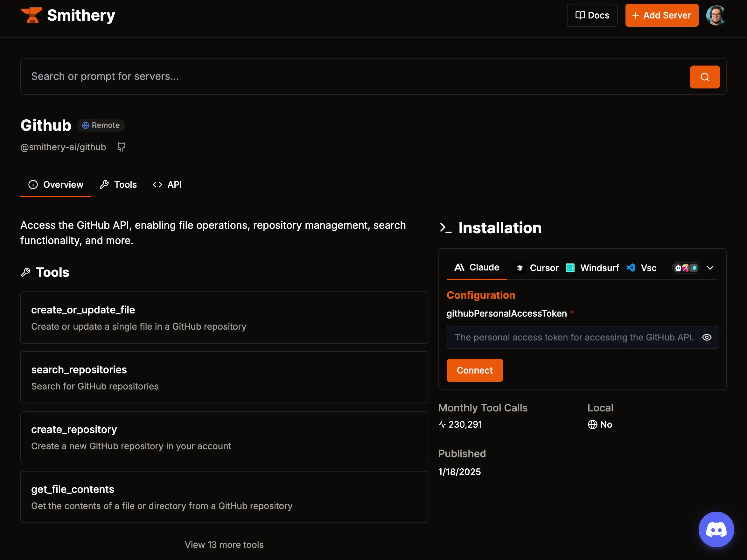747x560 pixels.
Task: Click the globe icon in the Remote badge
Action: click(86, 125)
